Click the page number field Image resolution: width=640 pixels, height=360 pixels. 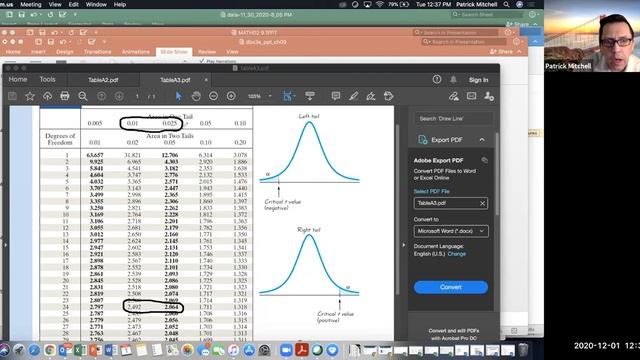[137, 96]
